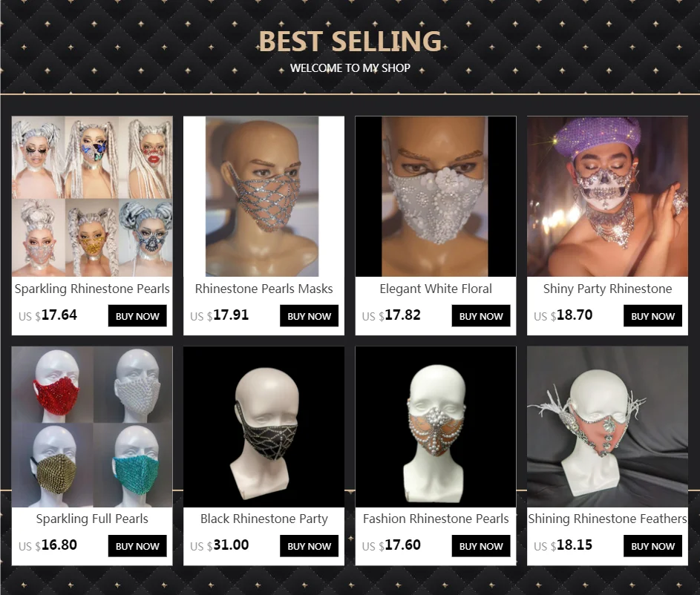Open the Rhinestone Pearls Masks title link
700x595 pixels.
pyautogui.click(x=264, y=289)
